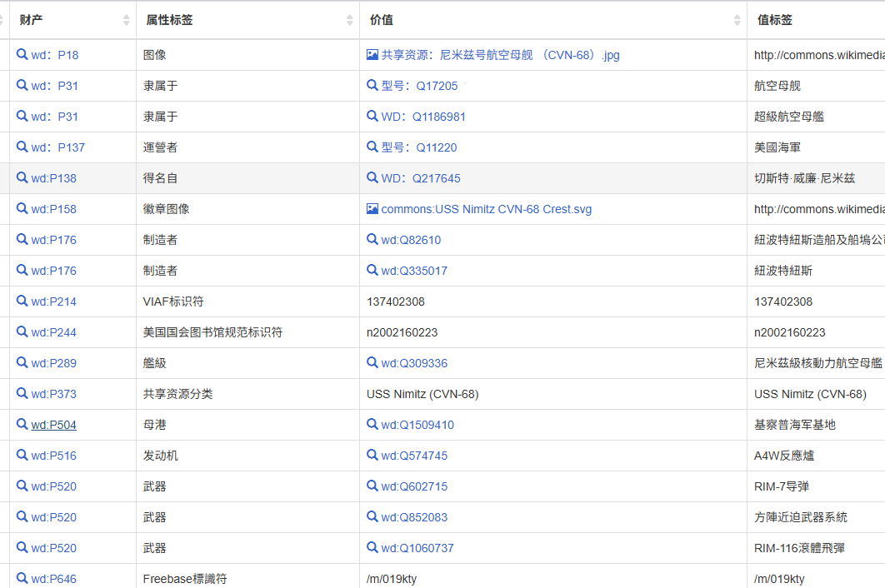Select the Freebase標識符 label cell
Viewport: 885px width, 588px height.
click(x=184, y=579)
